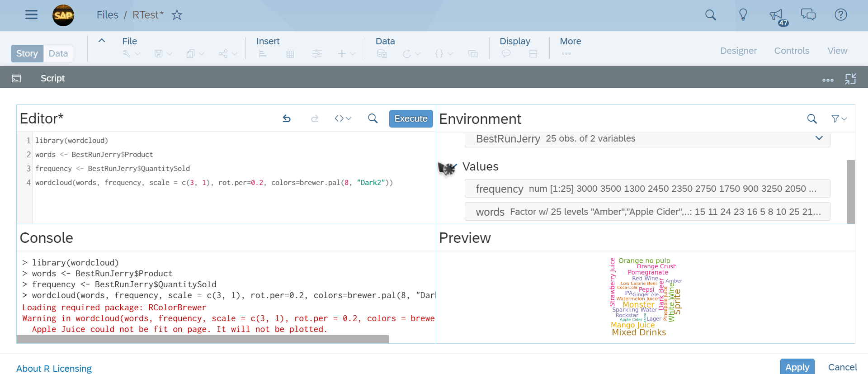Execute the R script

(x=411, y=118)
